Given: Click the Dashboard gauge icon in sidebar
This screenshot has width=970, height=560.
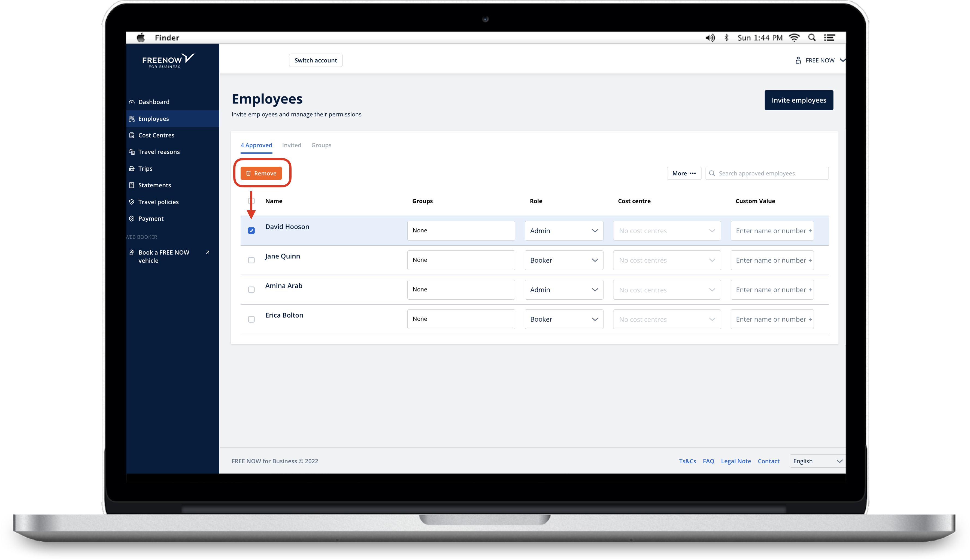Looking at the screenshot, I should pyautogui.click(x=132, y=102).
